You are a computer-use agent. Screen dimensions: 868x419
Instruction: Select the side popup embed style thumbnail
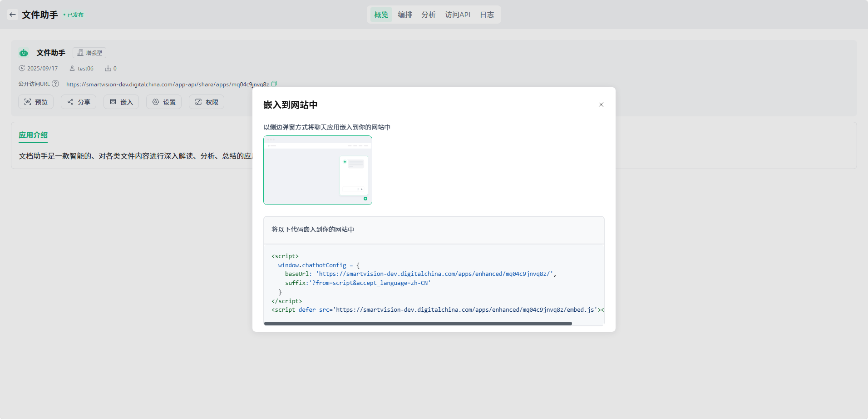click(x=318, y=170)
